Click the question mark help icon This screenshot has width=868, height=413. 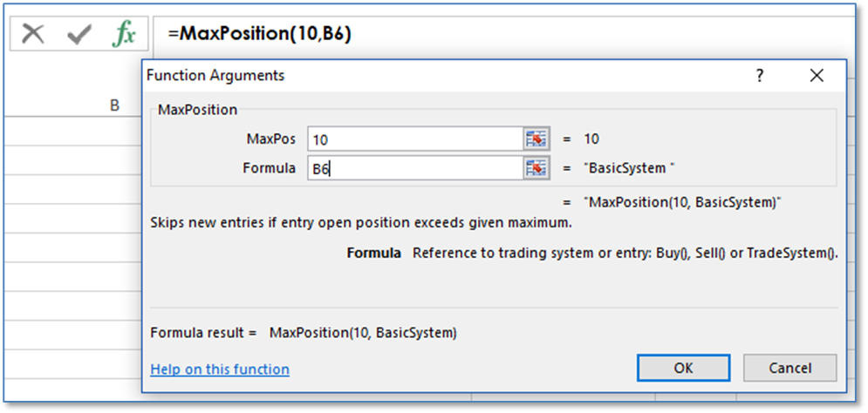pos(760,76)
